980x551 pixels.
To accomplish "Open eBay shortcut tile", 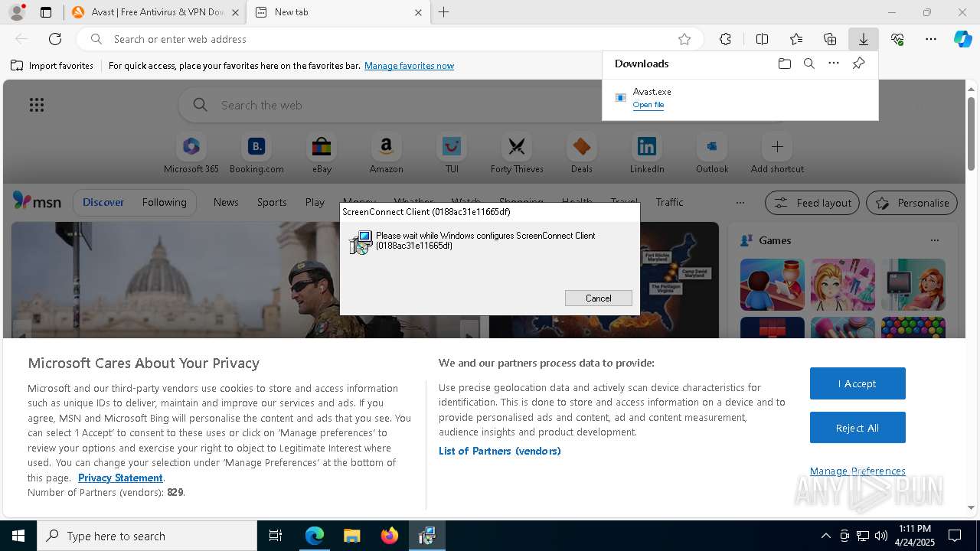I will coord(322,154).
